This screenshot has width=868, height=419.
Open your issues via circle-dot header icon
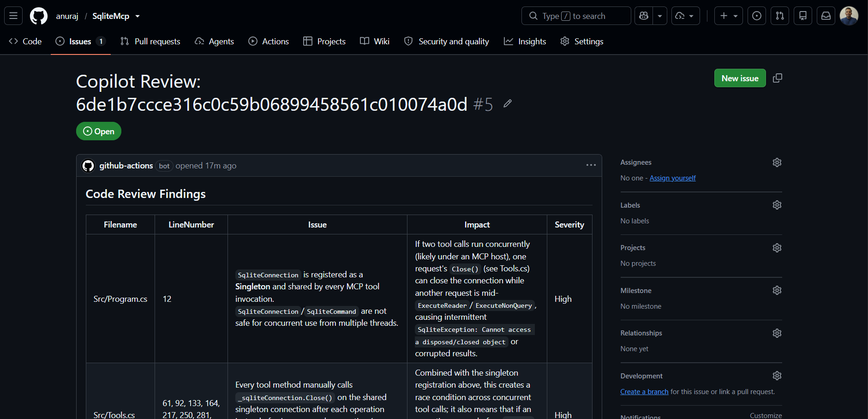click(x=757, y=16)
